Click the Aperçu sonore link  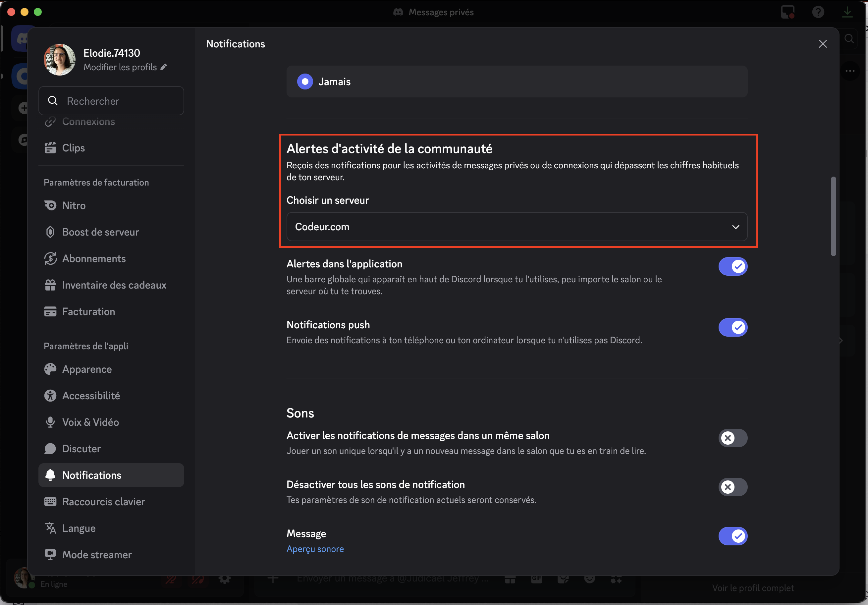click(315, 549)
